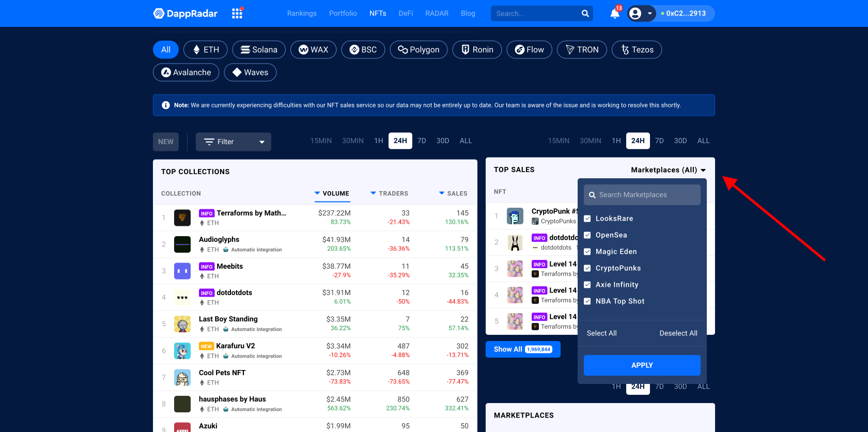
Task: Open the Blog menu item
Action: coord(468,13)
